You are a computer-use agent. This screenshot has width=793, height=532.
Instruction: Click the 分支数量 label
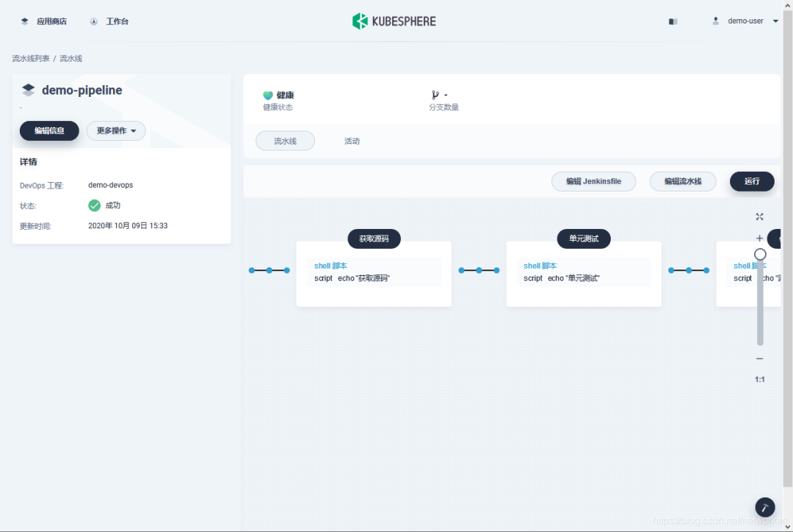[x=443, y=107]
